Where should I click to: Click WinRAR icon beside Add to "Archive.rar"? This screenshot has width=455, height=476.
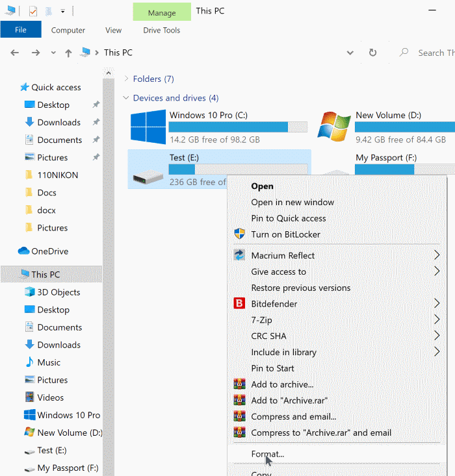239,400
